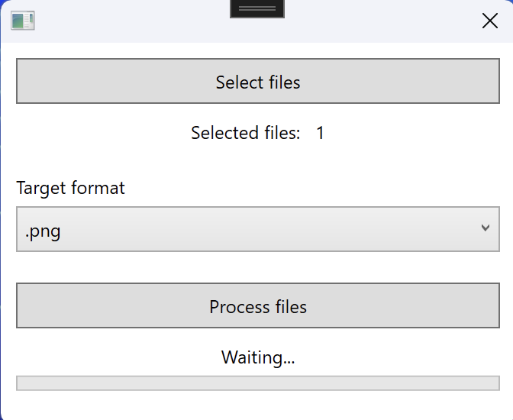Click the application icon in the title bar
The width and height of the screenshot is (513, 420).
[x=23, y=21]
